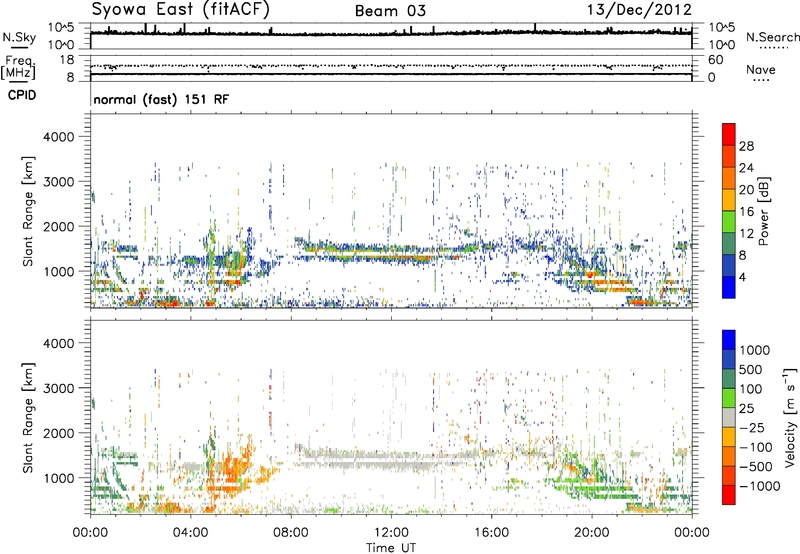Click the 'normal (fast) 151 RF' text
800x554 pixels.
tap(161, 99)
